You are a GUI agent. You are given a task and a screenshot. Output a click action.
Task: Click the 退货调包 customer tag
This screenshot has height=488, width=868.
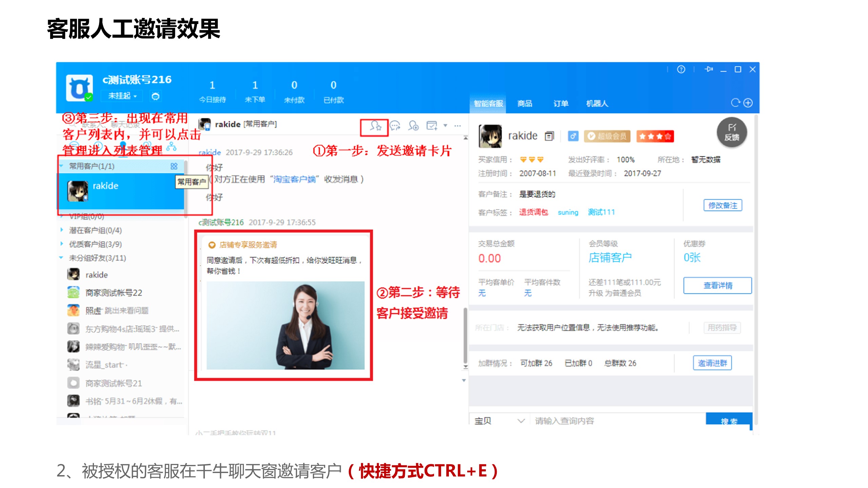533,212
